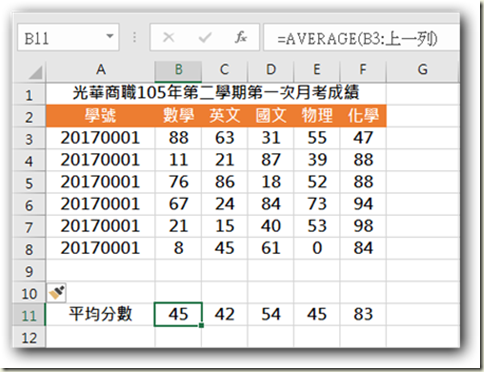Viewport: 484px width, 372px height.
Task: Click the fill handle of cell B11
Action: [201, 325]
